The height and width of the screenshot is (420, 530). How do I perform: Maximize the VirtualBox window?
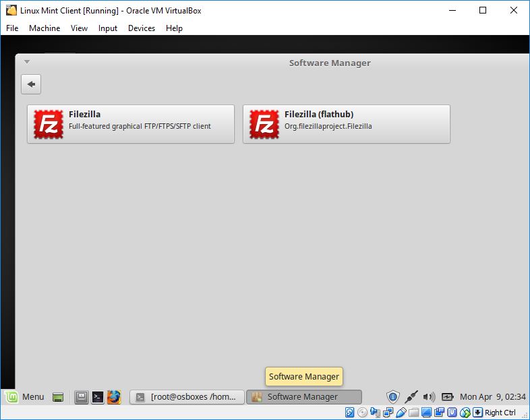pos(483,11)
